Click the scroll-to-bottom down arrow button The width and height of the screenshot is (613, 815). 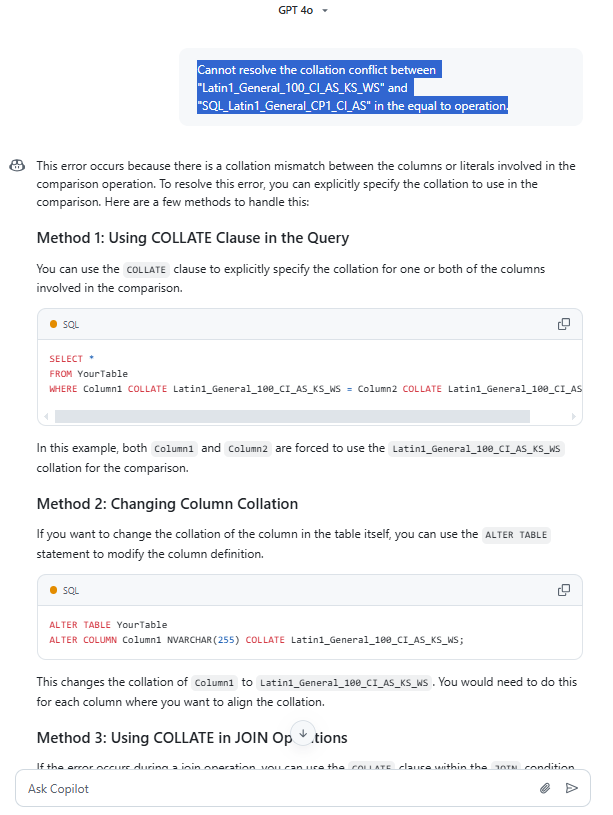pyautogui.click(x=305, y=731)
